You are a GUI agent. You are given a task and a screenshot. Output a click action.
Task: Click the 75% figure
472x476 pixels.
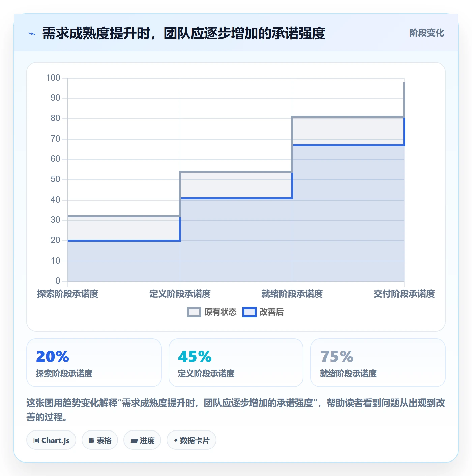(x=337, y=357)
